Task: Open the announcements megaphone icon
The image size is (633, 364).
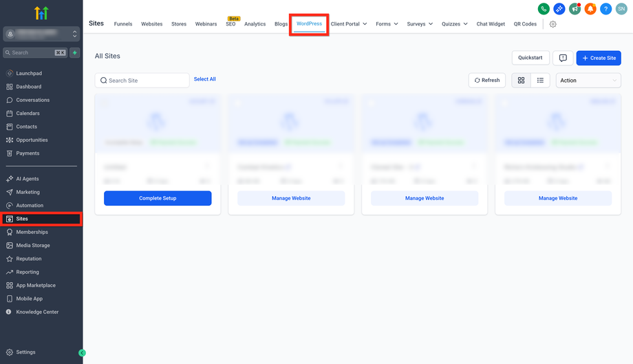Action: coord(575,8)
